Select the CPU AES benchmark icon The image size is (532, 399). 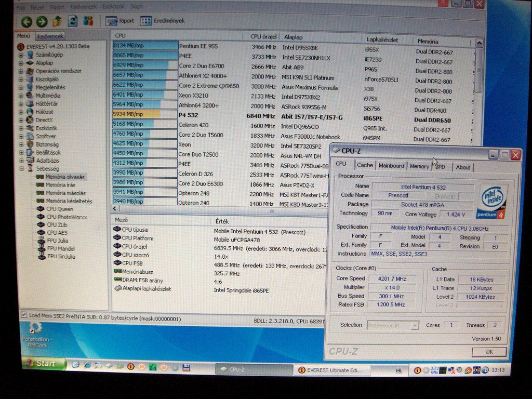point(41,232)
